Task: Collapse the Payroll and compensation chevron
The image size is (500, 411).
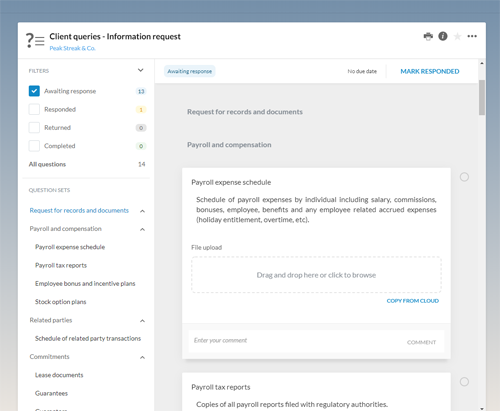Action: 142,229
